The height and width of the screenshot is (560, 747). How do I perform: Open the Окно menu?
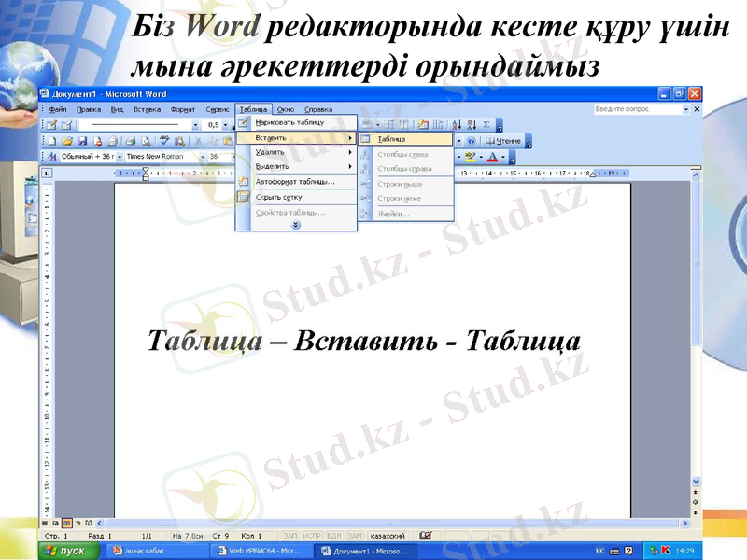pyautogui.click(x=286, y=108)
